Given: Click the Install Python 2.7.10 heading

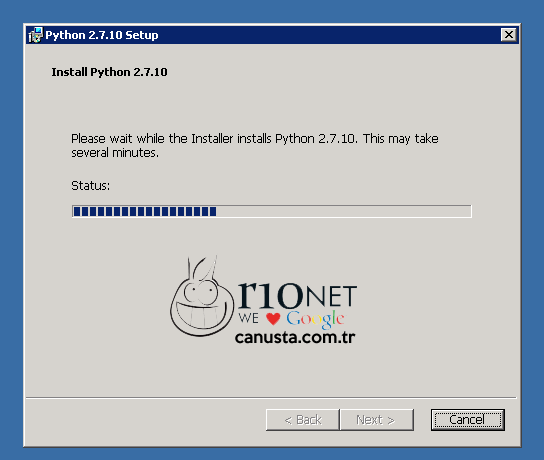Looking at the screenshot, I should pyautogui.click(x=109, y=72).
